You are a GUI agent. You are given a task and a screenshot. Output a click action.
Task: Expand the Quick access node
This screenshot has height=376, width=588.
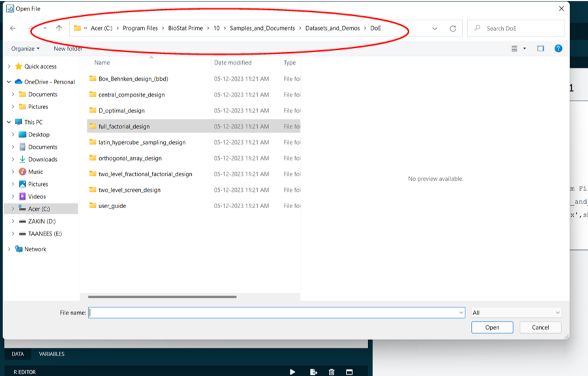pyautogui.click(x=9, y=67)
